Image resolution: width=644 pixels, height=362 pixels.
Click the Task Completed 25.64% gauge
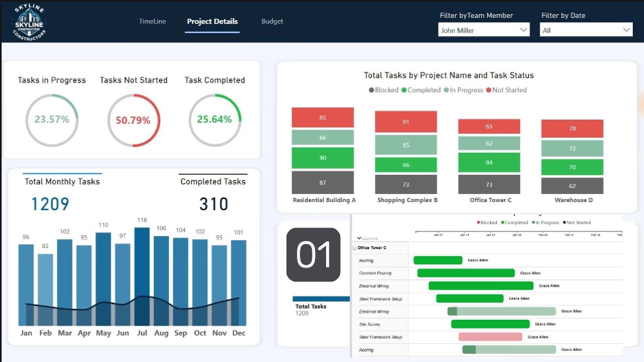(215, 120)
